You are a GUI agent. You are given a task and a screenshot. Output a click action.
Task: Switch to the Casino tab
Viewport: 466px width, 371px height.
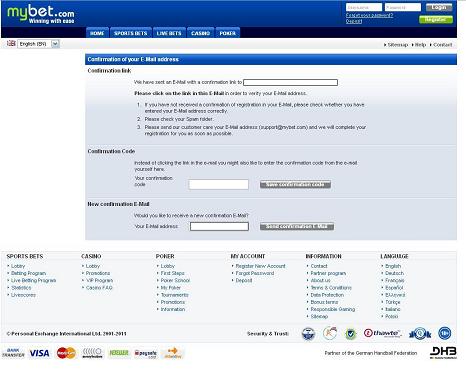coord(200,33)
